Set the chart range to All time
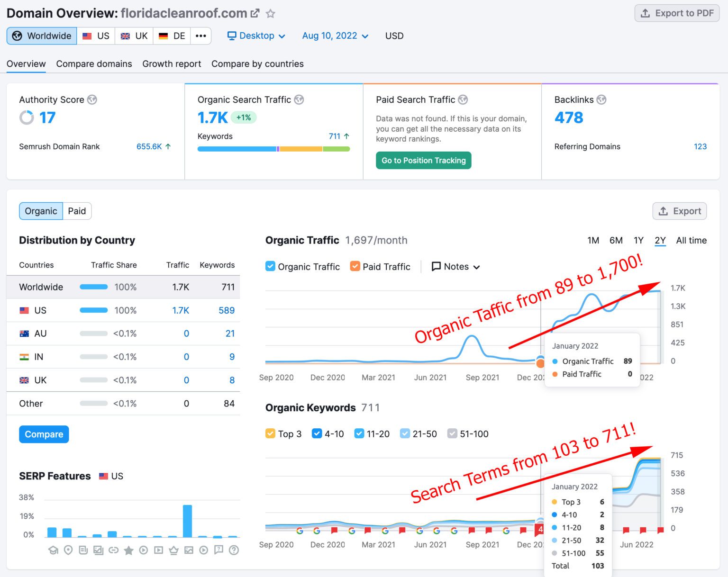The width and height of the screenshot is (728, 577). 691,241
